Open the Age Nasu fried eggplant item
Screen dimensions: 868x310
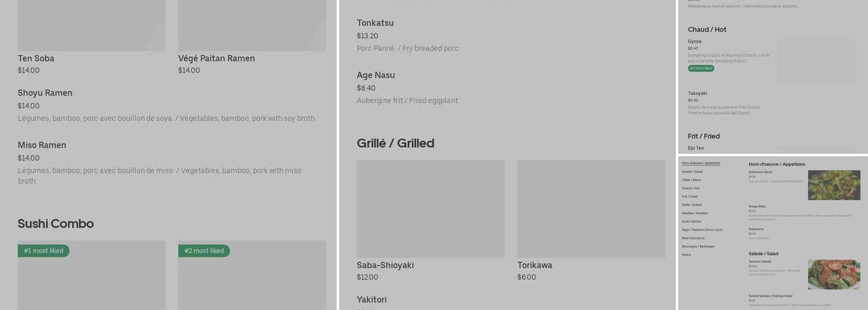(x=376, y=75)
